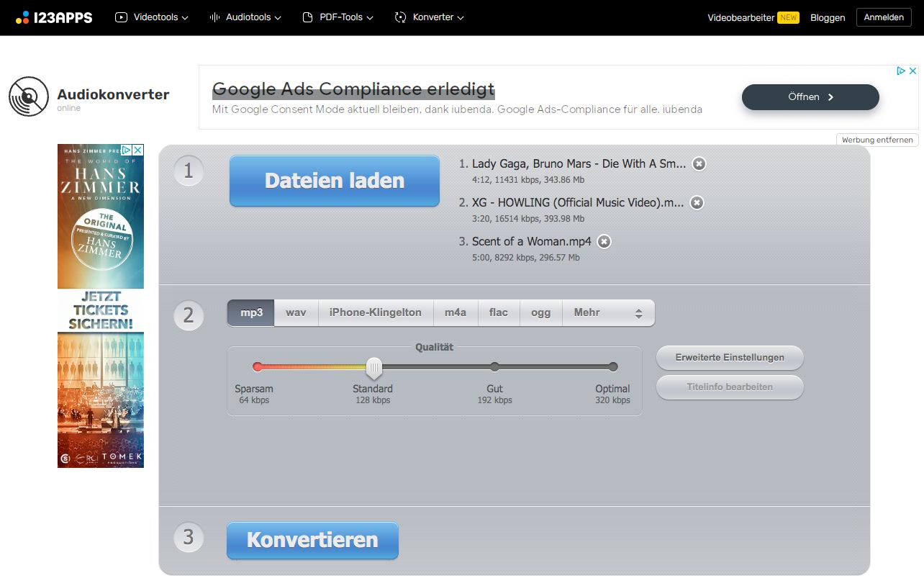Click the Videotools play icon
The height and width of the screenshot is (586, 924).
coord(121,17)
